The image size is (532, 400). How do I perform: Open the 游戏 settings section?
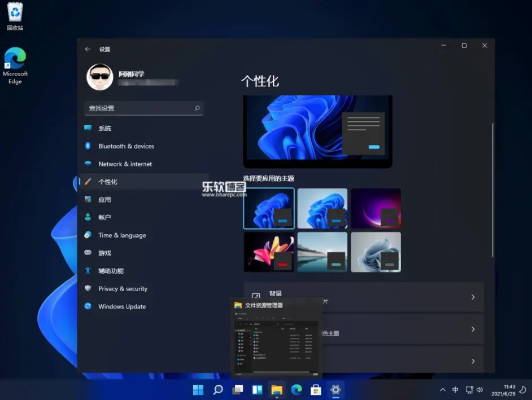click(x=104, y=253)
